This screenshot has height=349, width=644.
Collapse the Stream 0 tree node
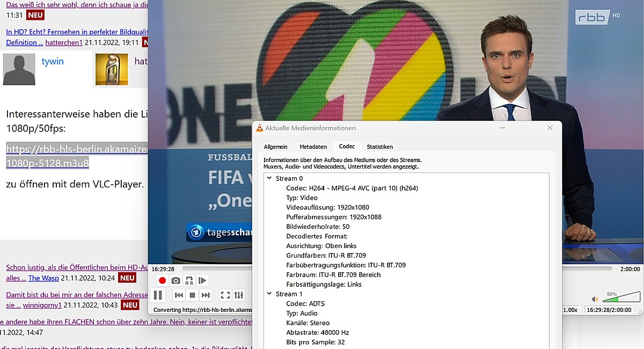click(x=269, y=178)
